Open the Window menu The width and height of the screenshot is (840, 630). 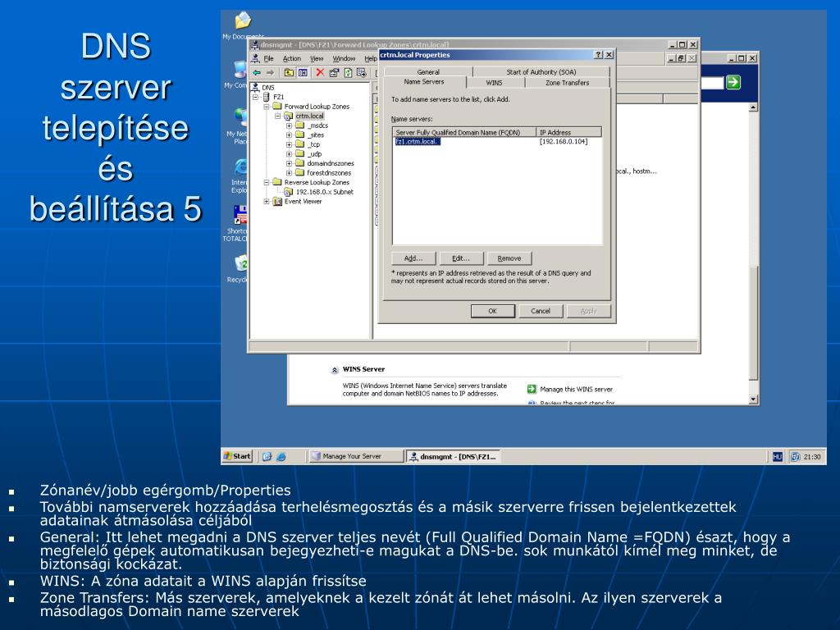pos(344,58)
